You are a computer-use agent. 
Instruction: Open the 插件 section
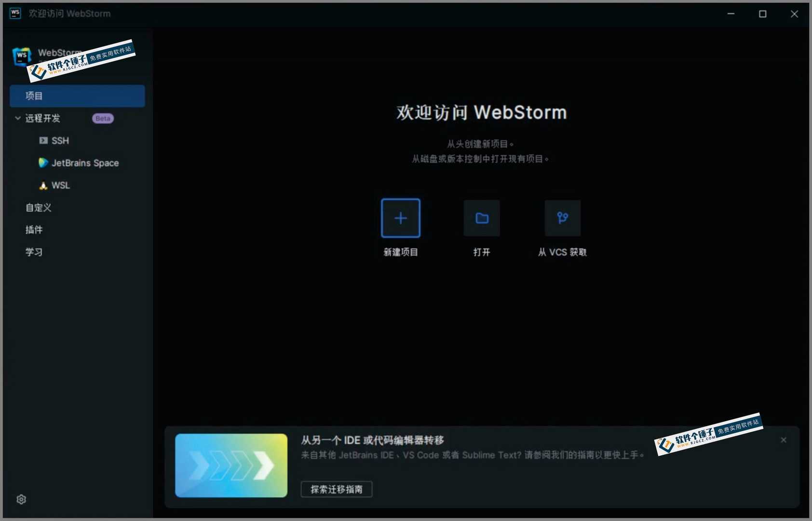[34, 230]
